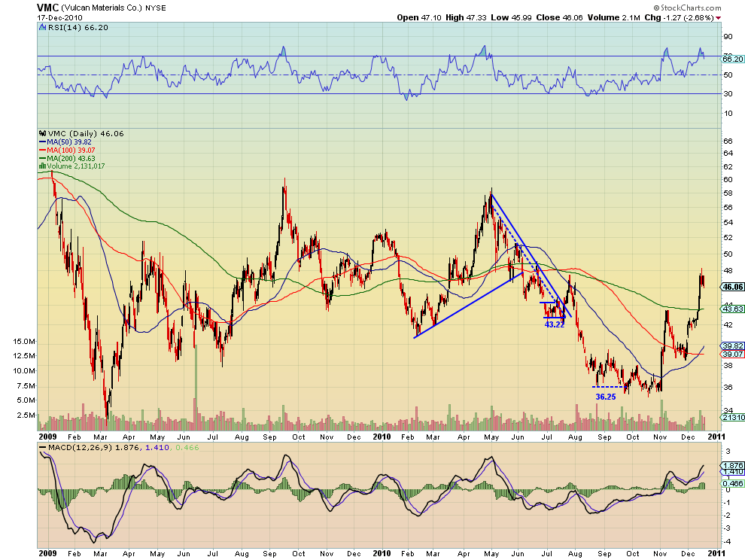Click the 12.5M volume axis label
745x560 pixels.
tap(24, 355)
